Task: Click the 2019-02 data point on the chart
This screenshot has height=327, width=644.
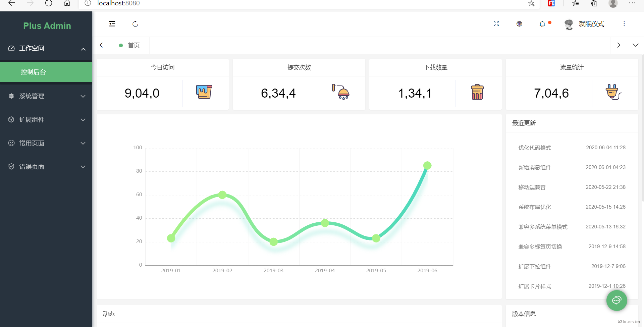Action: click(222, 195)
